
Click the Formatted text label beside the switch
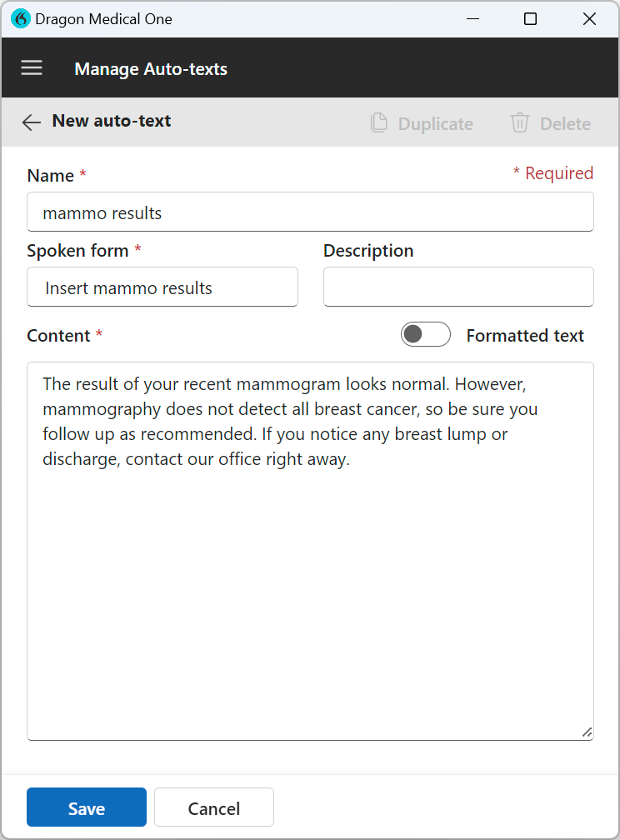click(525, 335)
